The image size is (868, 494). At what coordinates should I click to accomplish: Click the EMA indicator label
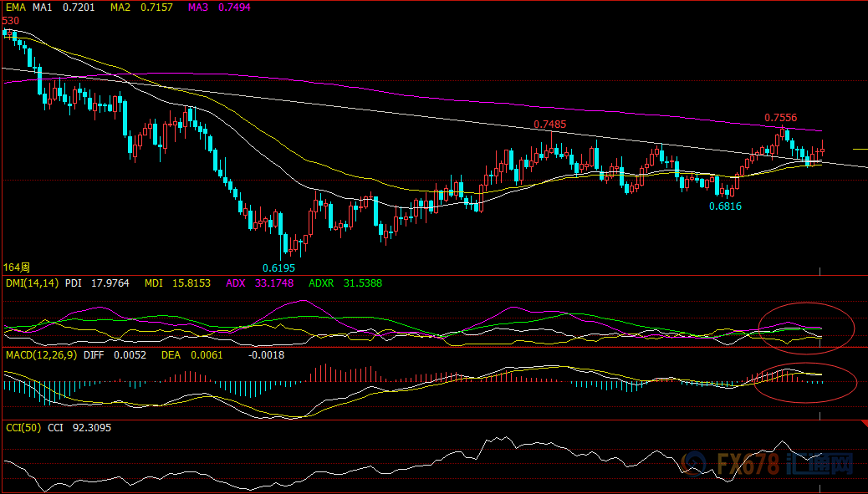15,7
